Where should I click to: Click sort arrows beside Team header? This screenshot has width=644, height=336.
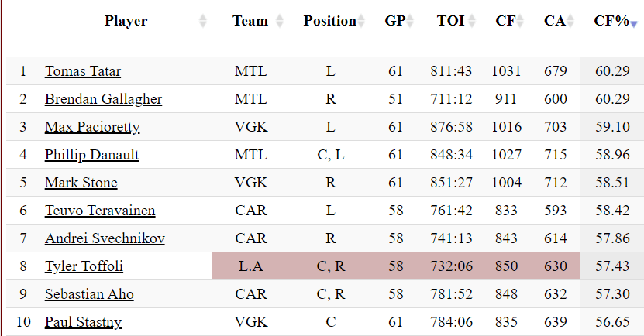coord(280,22)
